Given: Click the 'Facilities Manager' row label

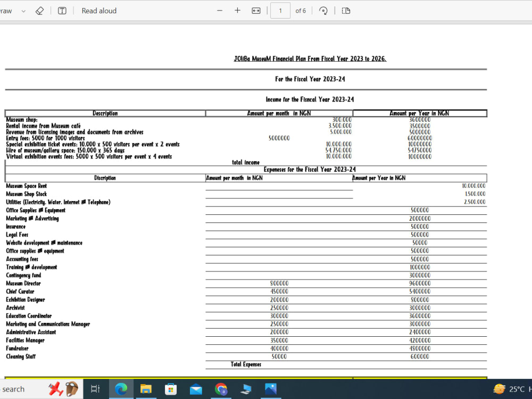Looking at the screenshot, I should tap(25, 340).
